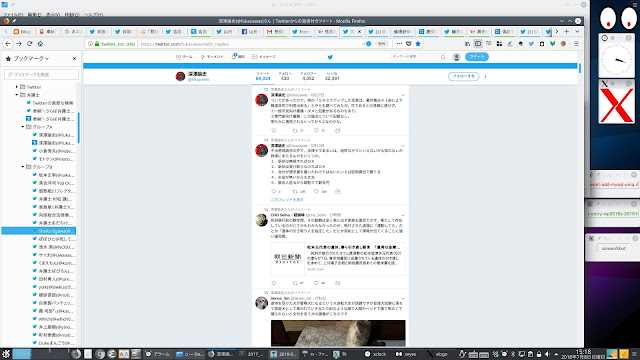The image size is (640, 360).
Task: Click the screenshot button in small window
Action: coord(613,248)
